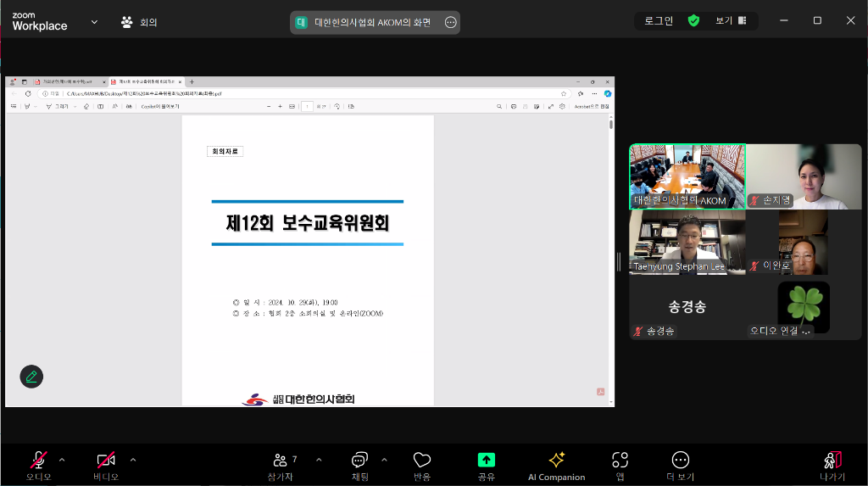This screenshot has width=868, height=486.
Task: Select 이안호 participant video tile
Action: [x=804, y=243]
